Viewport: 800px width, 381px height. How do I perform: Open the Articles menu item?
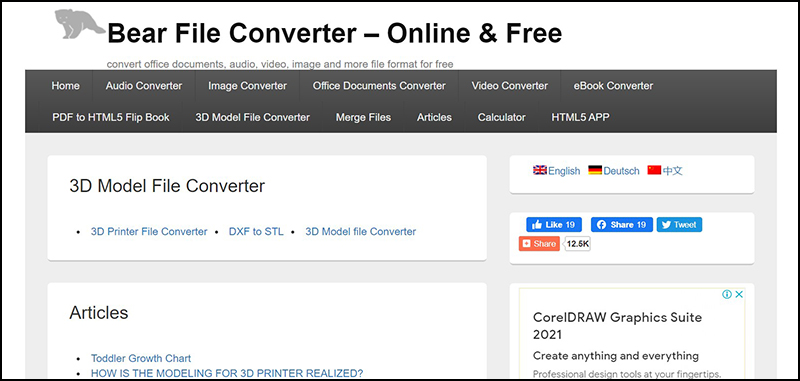coord(434,117)
